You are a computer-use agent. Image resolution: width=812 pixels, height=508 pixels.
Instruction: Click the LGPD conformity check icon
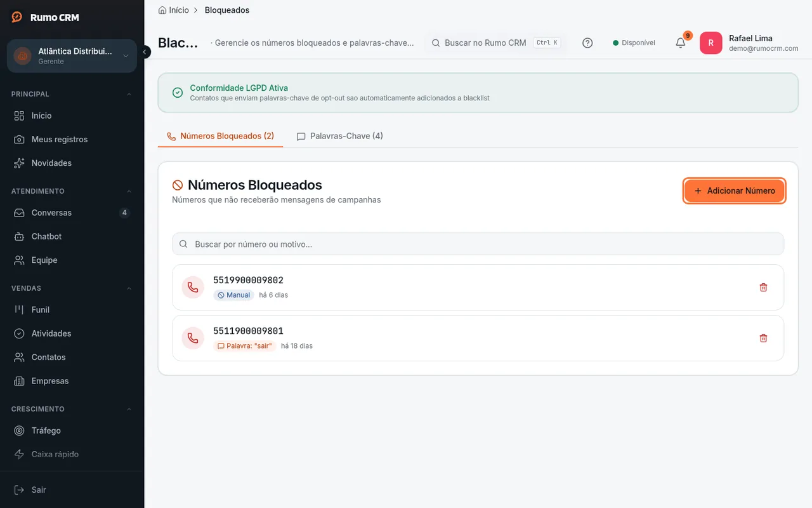click(x=178, y=93)
